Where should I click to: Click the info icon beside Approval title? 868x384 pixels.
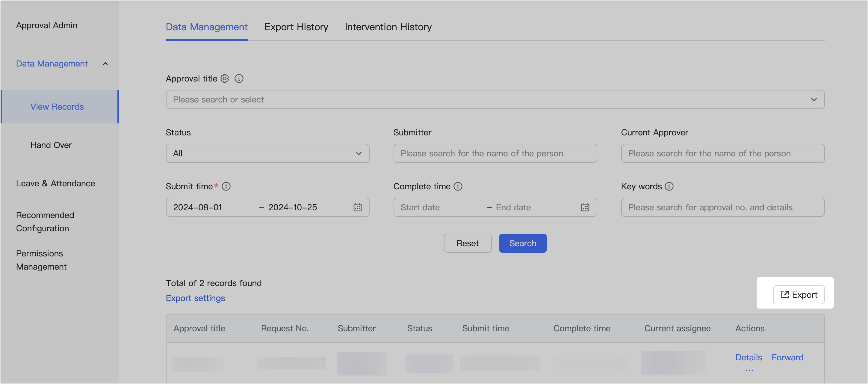(239, 78)
